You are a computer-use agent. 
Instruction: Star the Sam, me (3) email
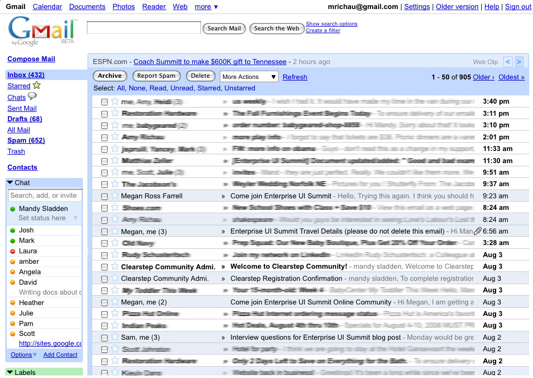tap(115, 337)
